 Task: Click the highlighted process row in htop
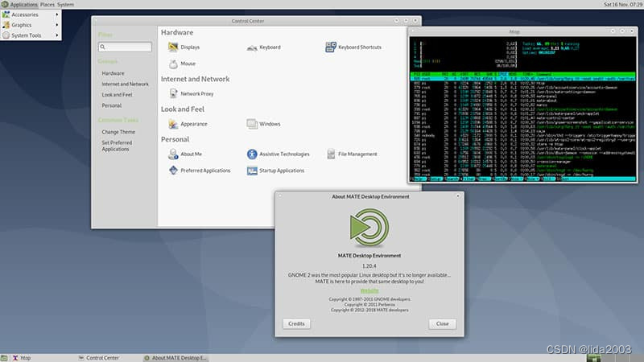[x=522, y=79]
